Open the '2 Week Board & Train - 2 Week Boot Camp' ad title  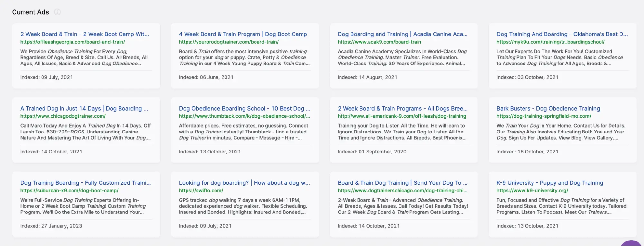pos(84,34)
